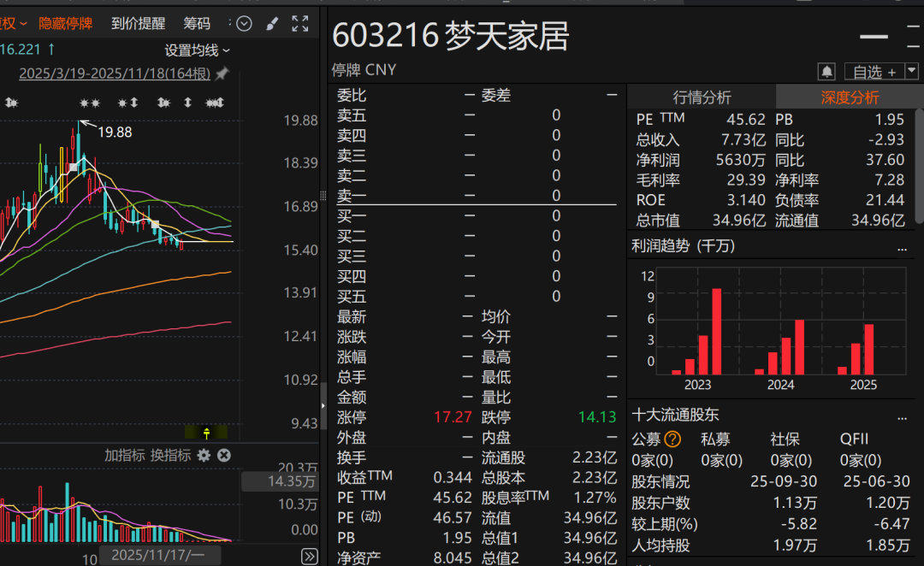Click the 股息率TTM value 1.27%
The width and height of the screenshot is (924, 566).
(595, 498)
